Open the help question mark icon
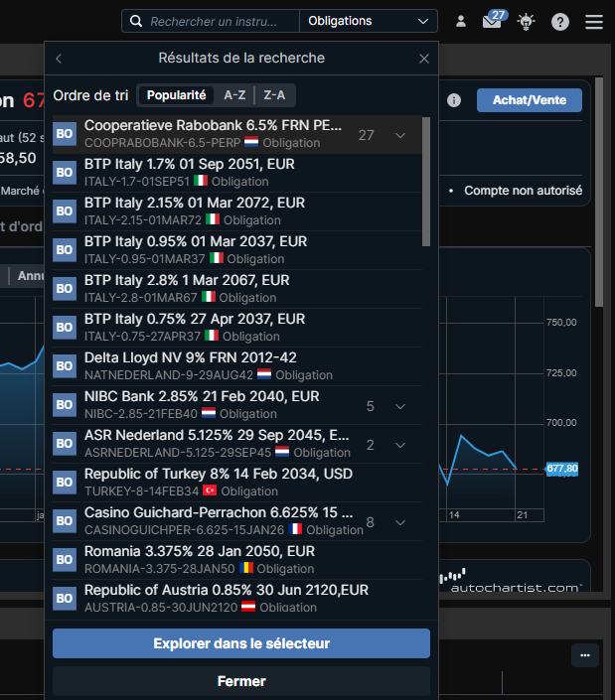The height and width of the screenshot is (700, 615). tap(560, 22)
